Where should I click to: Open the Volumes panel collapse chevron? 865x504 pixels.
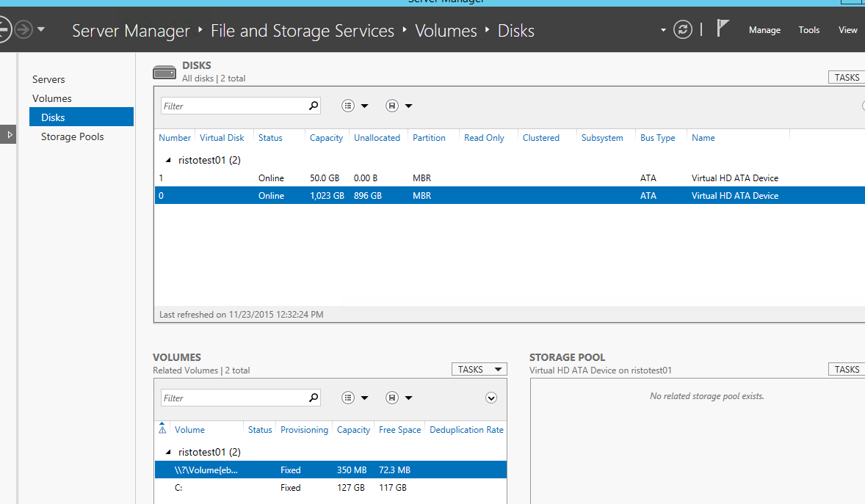[x=491, y=397]
